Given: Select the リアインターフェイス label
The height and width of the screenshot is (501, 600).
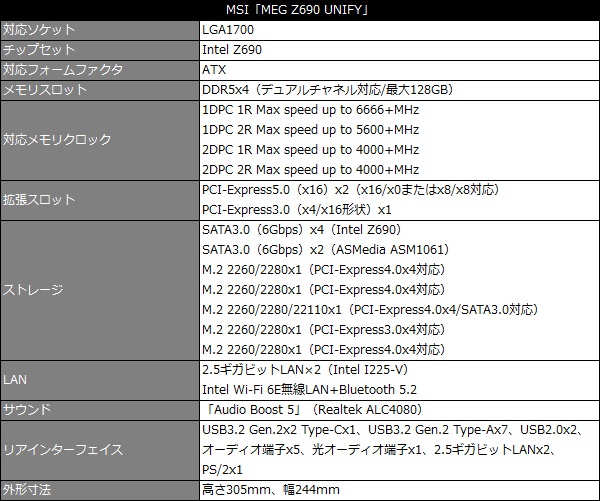Looking at the screenshot, I should point(63,450).
